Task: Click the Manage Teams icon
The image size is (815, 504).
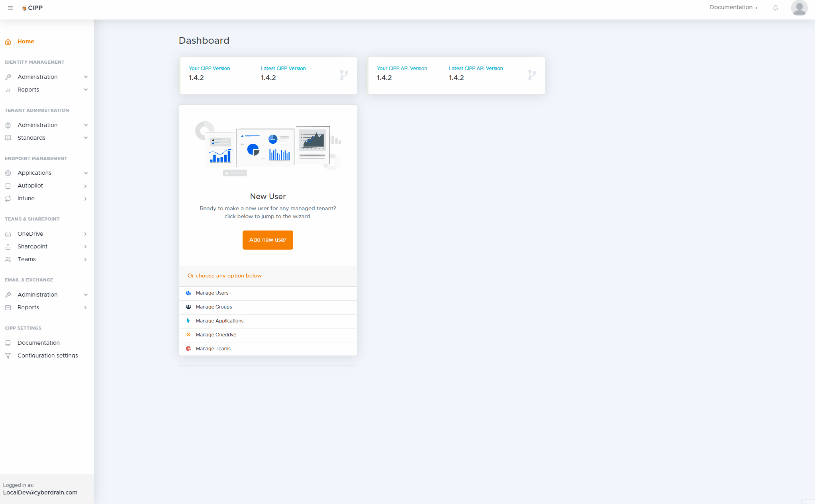Action: [x=189, y=348]
